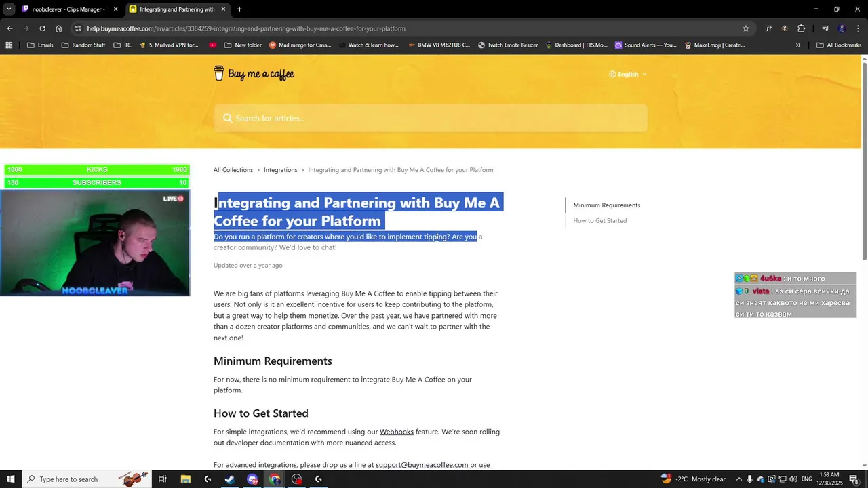Click the support@buymeacoffee.com email link
This screenshot has height=488, width=868.
[x=422, y=465]
